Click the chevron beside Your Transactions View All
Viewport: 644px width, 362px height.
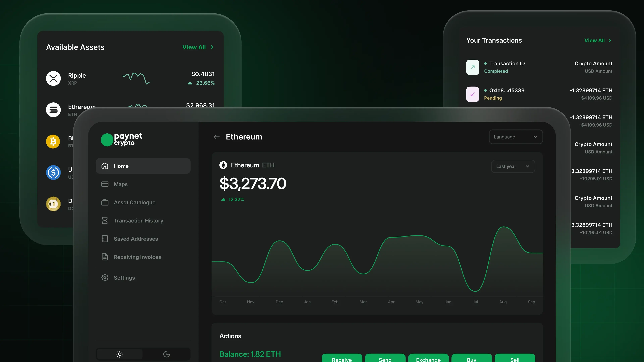610,40
